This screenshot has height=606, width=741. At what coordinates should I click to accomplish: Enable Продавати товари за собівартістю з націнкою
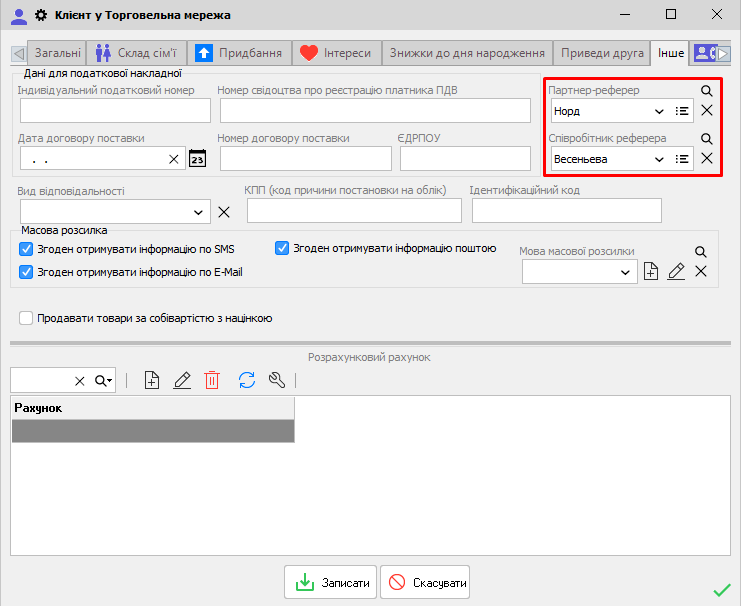pos(27,318)
